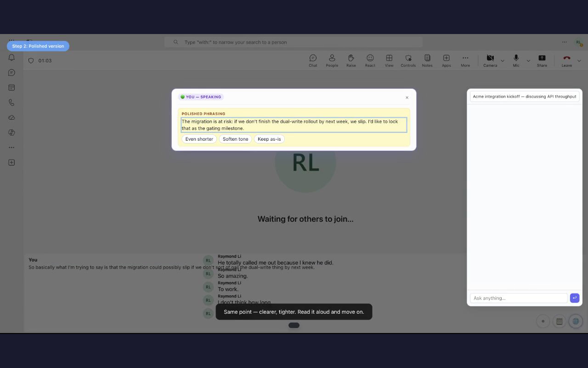Raise hand in the meeting
588x368 pixels.
(351, 60)
